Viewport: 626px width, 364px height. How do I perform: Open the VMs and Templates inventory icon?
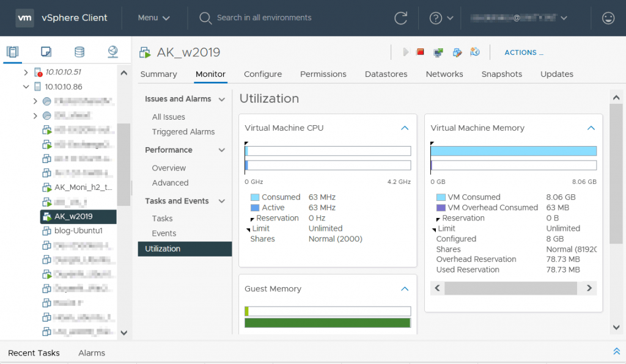[46, 51]
